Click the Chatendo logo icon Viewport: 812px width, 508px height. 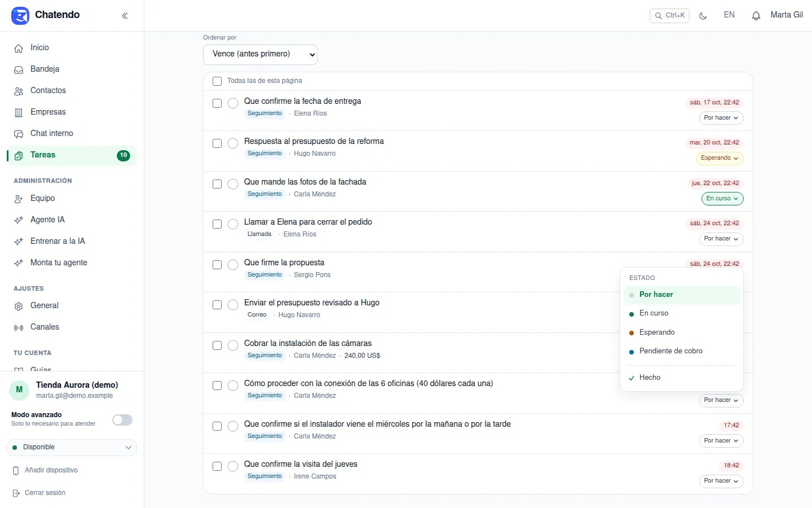[x=20, y=15]
